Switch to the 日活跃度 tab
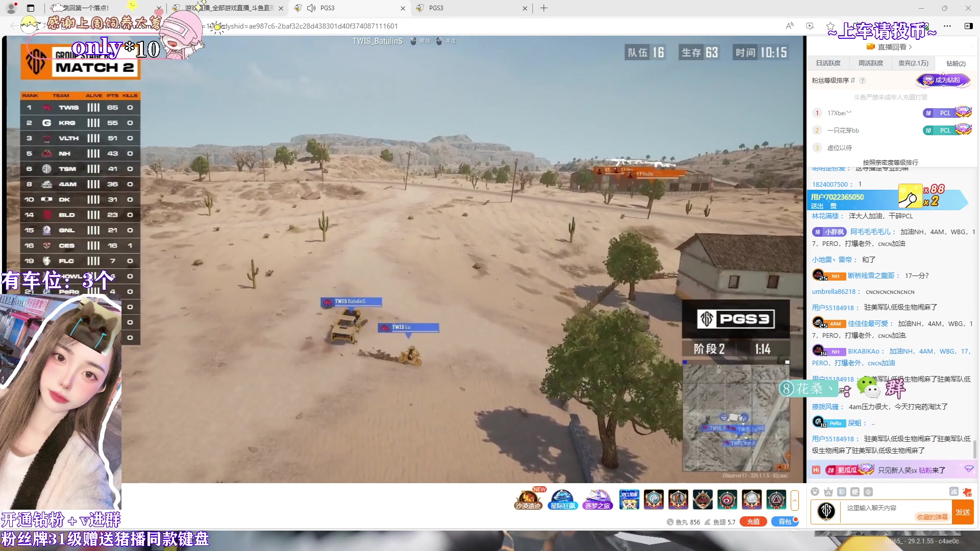The image size is (980, 551). click(x=828, y=63)
